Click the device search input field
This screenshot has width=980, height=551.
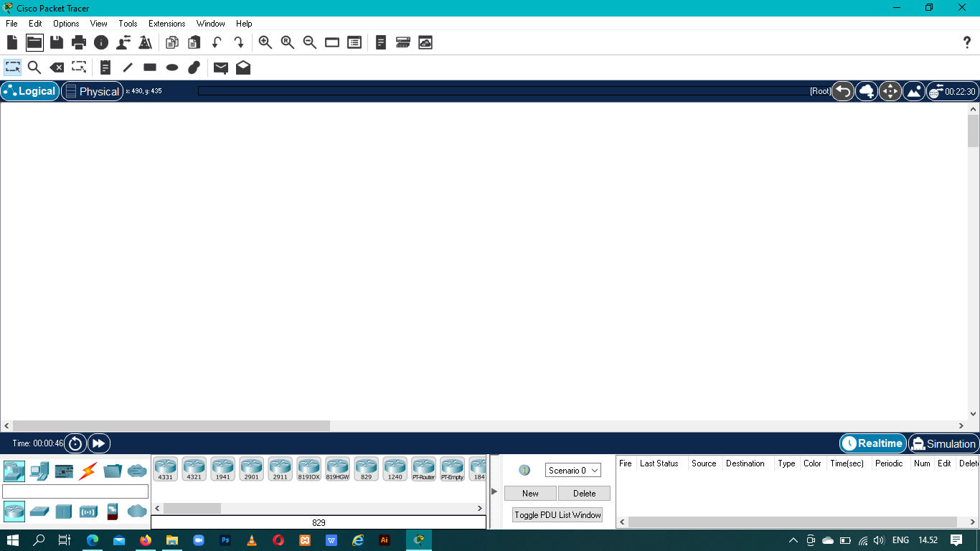75,491
